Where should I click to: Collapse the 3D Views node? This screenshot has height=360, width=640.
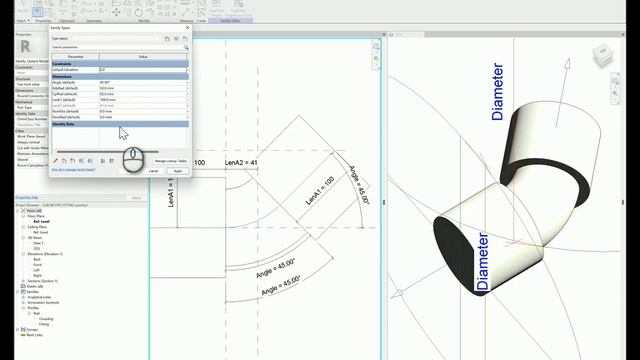[24, 238]
